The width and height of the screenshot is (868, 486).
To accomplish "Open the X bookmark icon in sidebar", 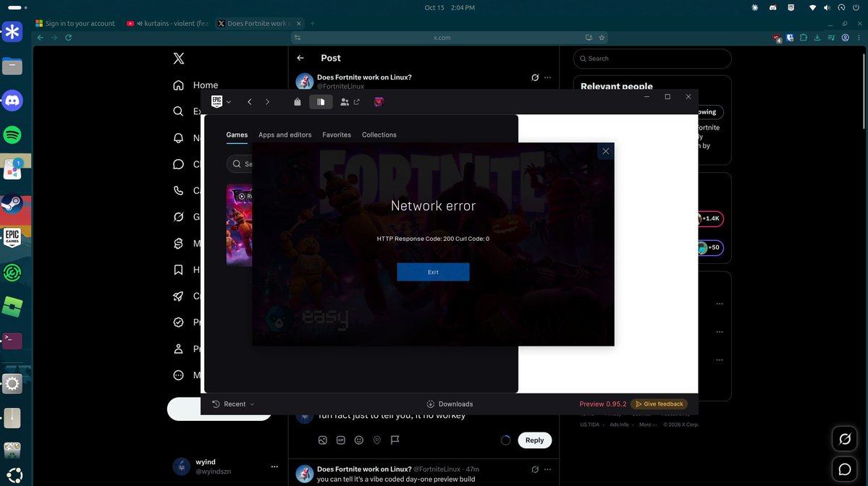I will [x=178, y=270].
